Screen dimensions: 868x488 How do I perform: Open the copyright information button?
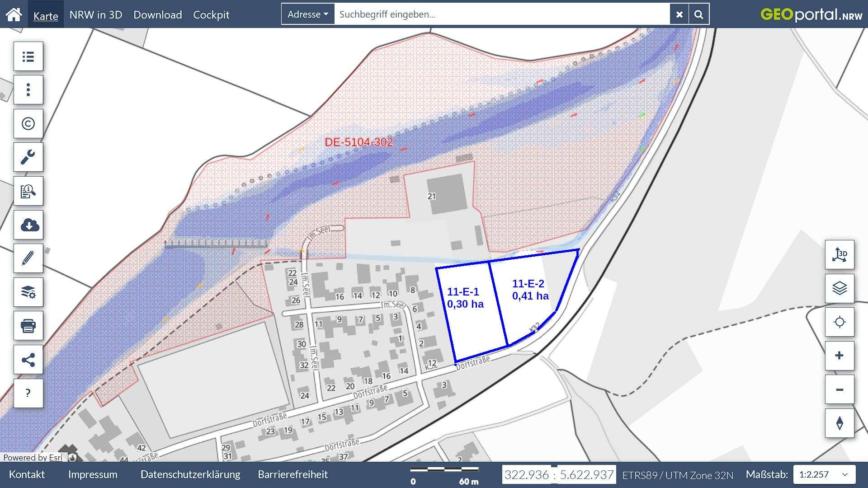28,123
